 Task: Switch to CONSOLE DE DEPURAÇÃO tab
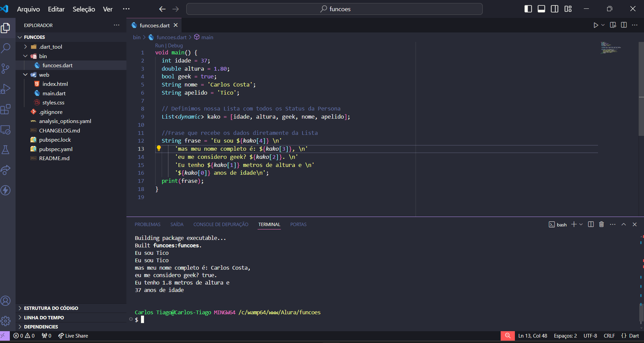coord(221,224)
